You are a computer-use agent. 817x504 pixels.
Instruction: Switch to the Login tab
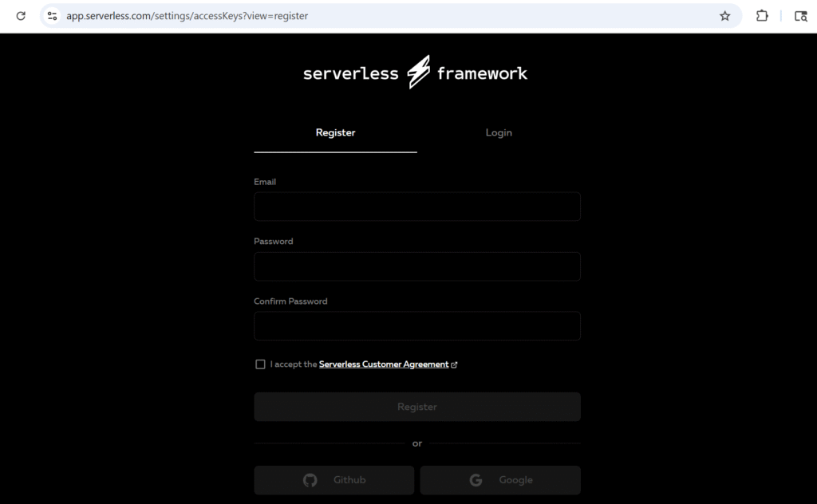tap(499, 132)
